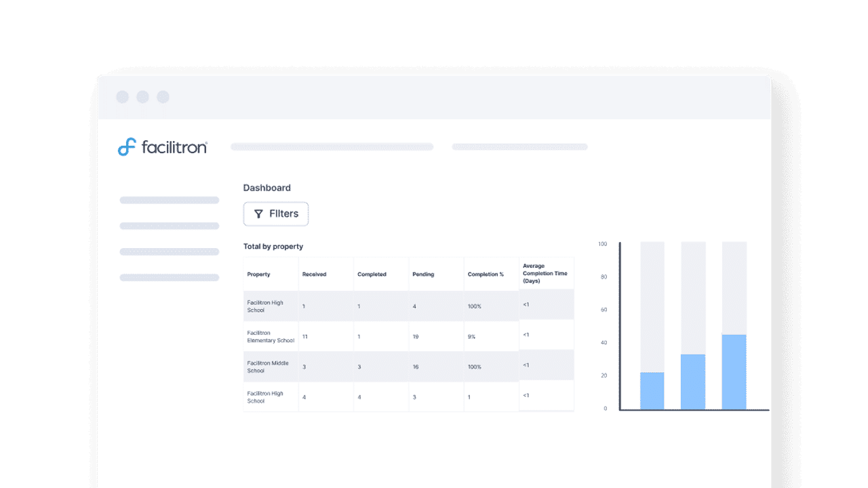Click the Completed column header
868x488 pixels.
click(372, 274)
